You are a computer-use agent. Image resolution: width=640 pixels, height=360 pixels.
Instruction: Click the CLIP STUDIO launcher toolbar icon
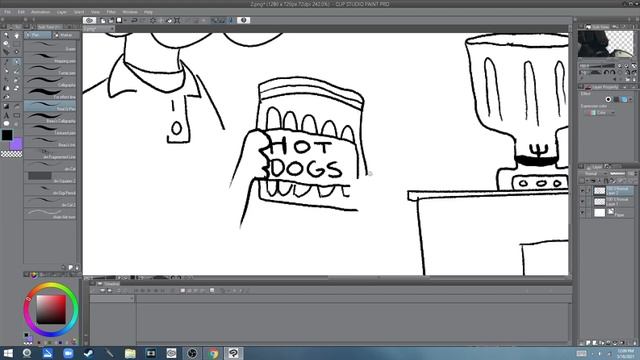coord(89,20)
